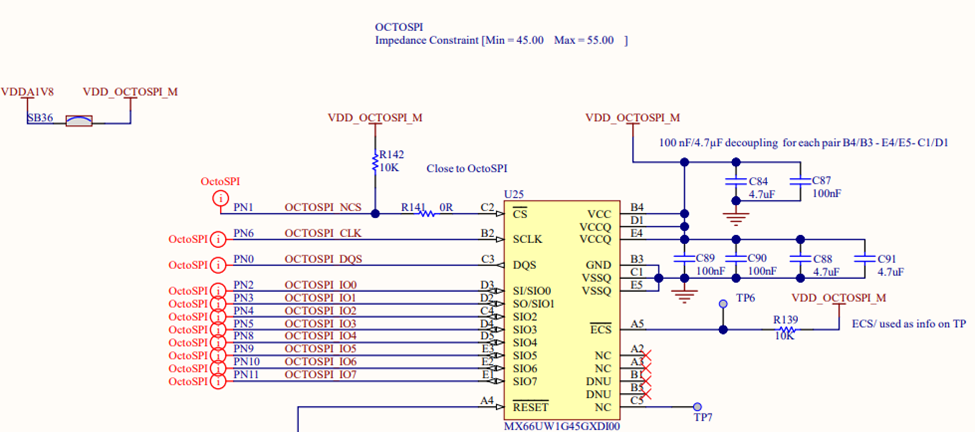Select the C90 100nF capacitor symbol
This screenshot has height=432, width=975.
pyautogui.click(x=736, y=259)
